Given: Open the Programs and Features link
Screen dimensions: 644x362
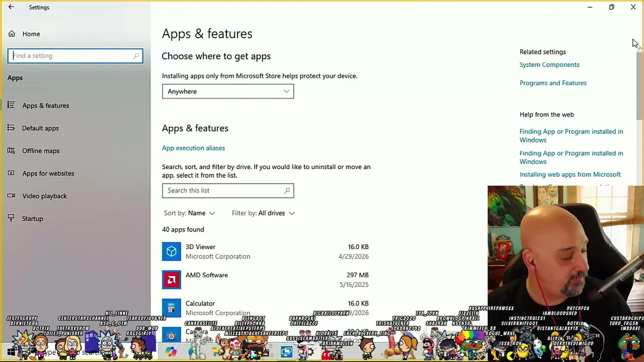Looking at the screenshot, I should point(553,83).
